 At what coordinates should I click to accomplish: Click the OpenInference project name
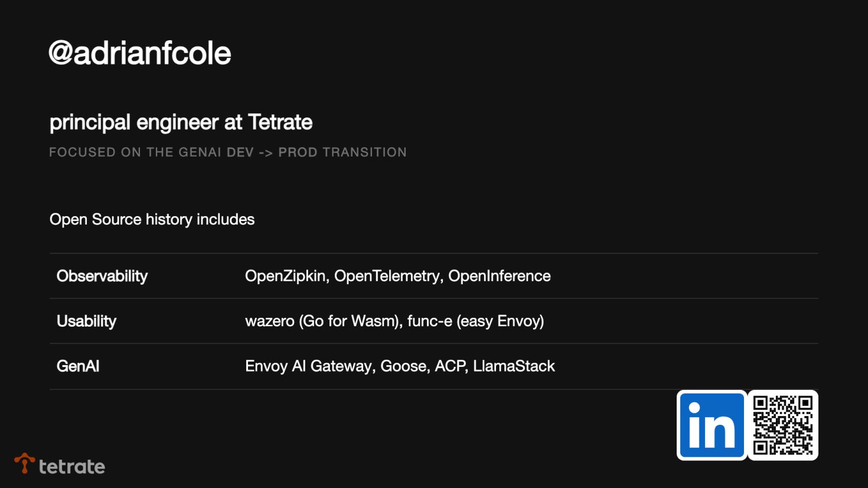click(x=500, y=276)
